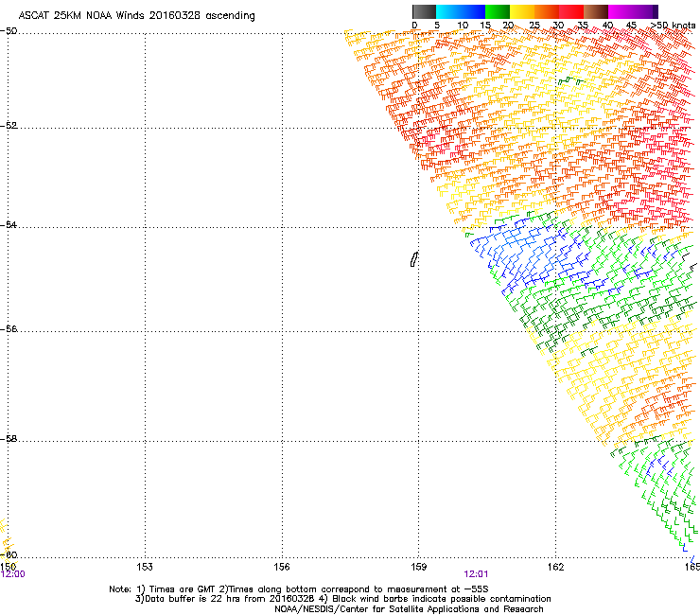Click the "159" longitude axis label
The width and height of the screenshot is (700, 615).
pos(418,567)
